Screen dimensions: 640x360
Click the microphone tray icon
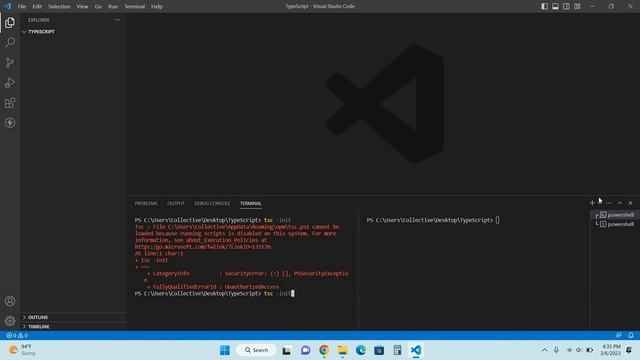(556, 350)
